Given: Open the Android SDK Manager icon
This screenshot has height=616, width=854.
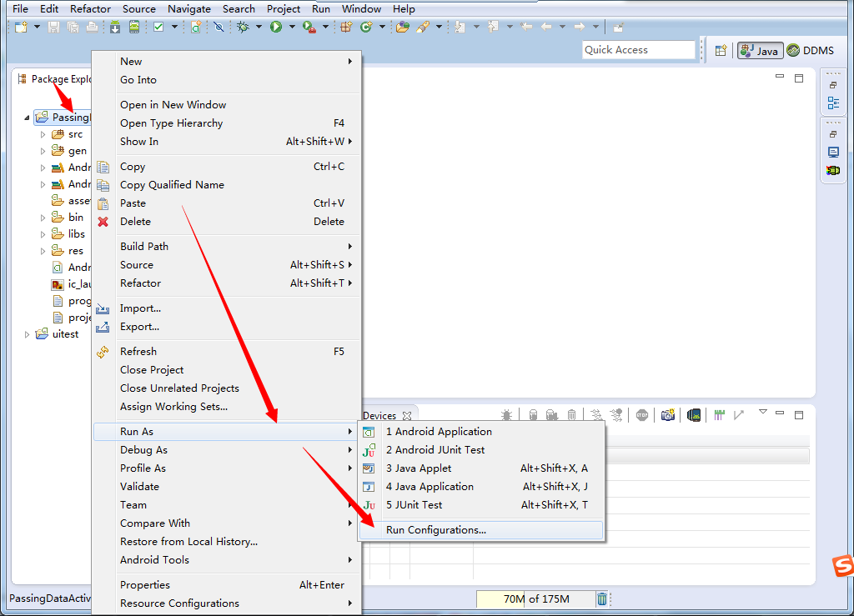Looking at the screenshot, I should (x=115, y=27).
